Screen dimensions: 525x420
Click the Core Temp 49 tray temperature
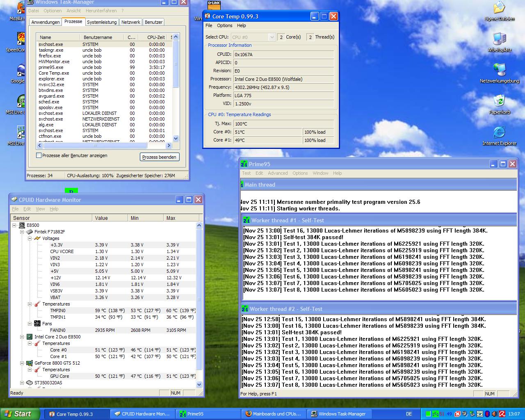[449, 414]
